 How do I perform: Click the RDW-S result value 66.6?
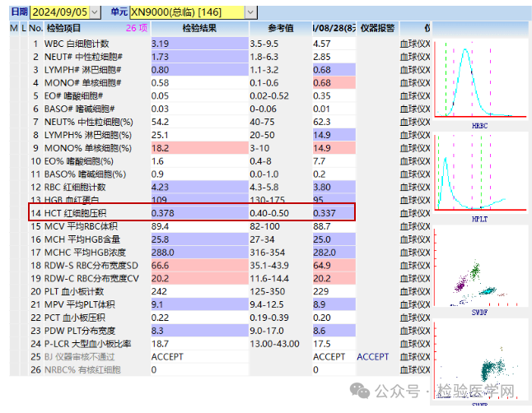click(x=160, y=266)
